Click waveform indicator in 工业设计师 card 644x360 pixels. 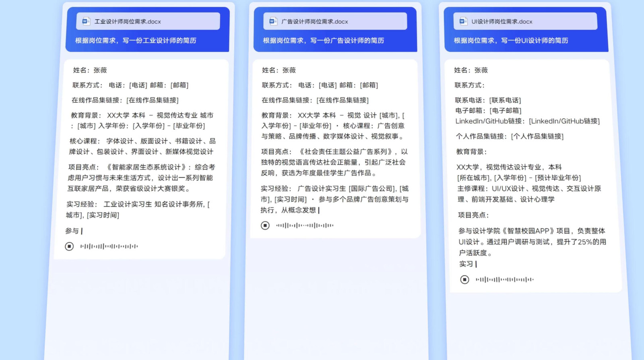[109, 246]
